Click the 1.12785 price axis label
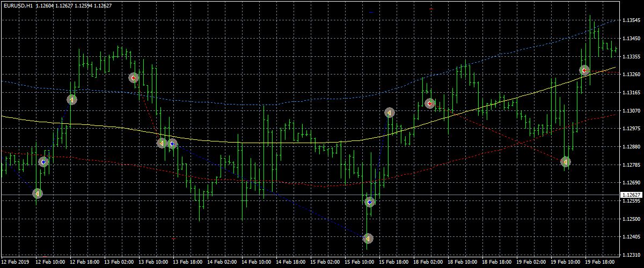Viewport: 644px width, 268px height. point(631,165)
